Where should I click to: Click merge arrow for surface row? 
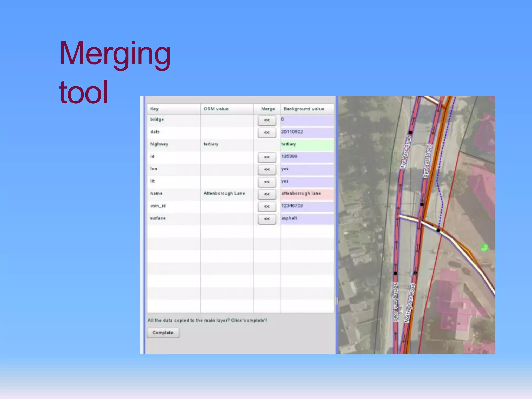(267, 219)
